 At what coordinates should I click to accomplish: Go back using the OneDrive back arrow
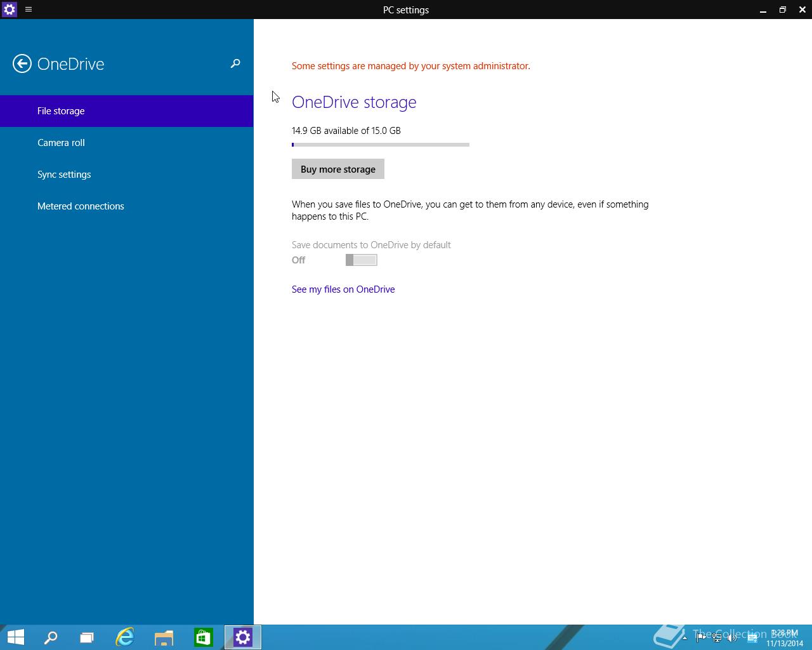[22, 63]
